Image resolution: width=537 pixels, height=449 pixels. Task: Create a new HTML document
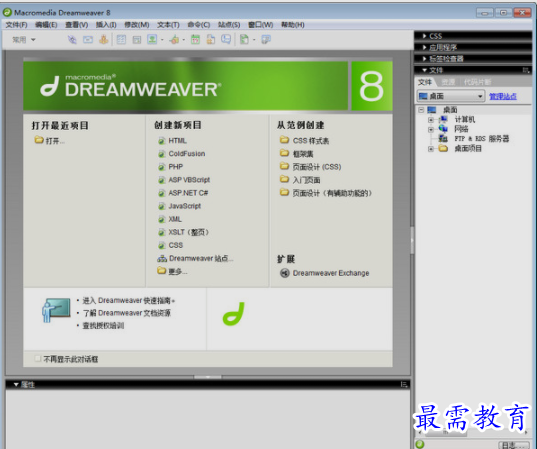click(177, 141)
